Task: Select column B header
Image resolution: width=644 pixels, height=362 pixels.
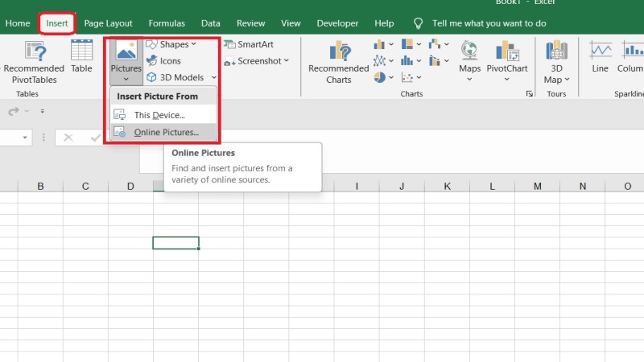Action: click(x=40, y=187)
